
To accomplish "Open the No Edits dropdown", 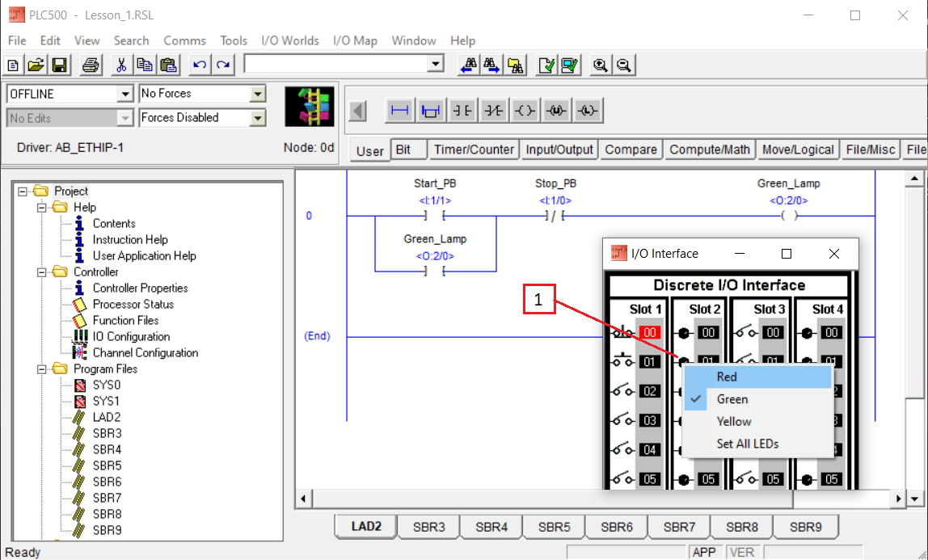I will tap(124, 118).
